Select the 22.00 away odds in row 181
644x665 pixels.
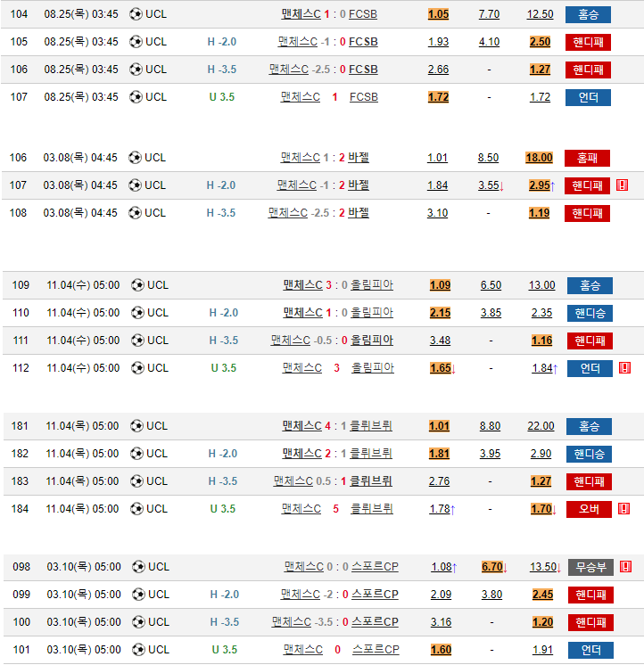coord(541,426)
